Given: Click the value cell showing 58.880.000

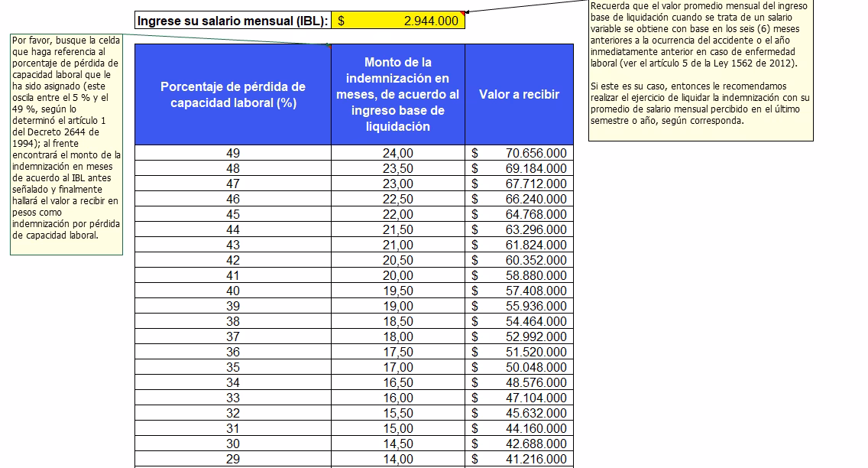Looking at the screenshot, I should tap(519, 275).
